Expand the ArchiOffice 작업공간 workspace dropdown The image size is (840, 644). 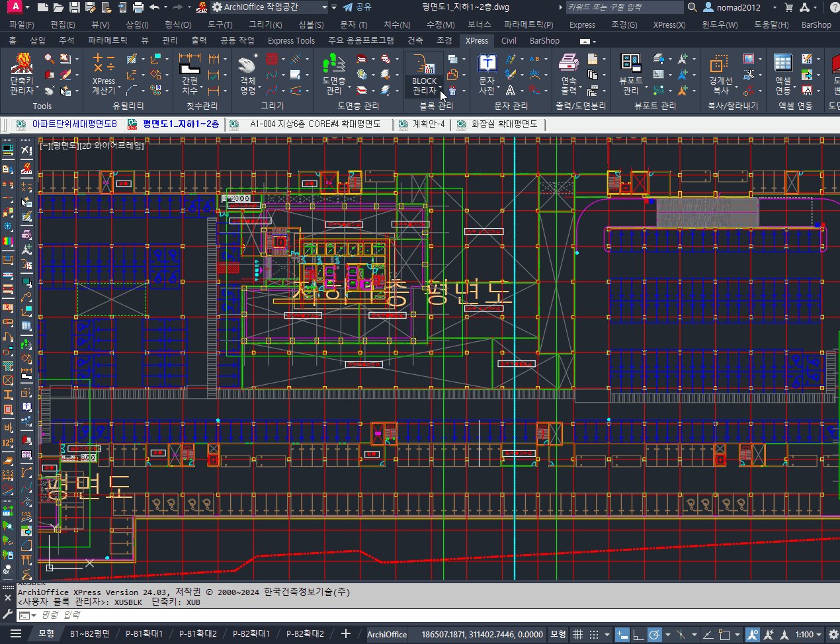pos(324,7)
